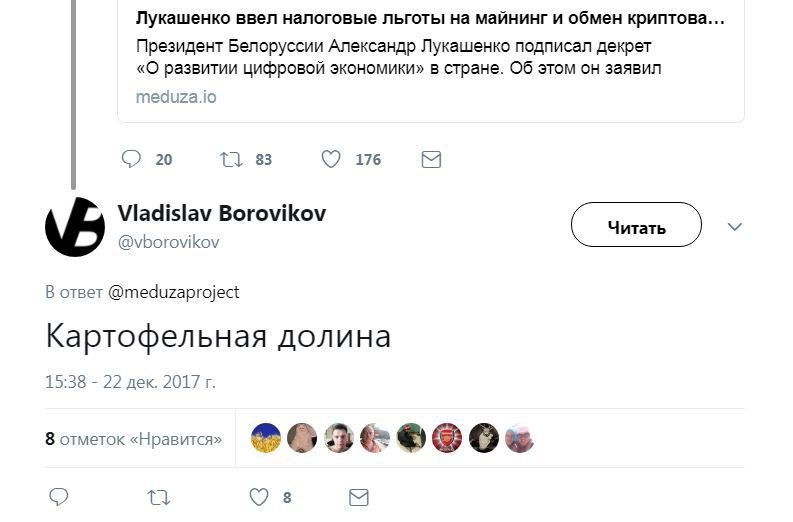Like the Meduza tweet with 176 likes
The height and width of the screenshot is (522, 793).
332,159
